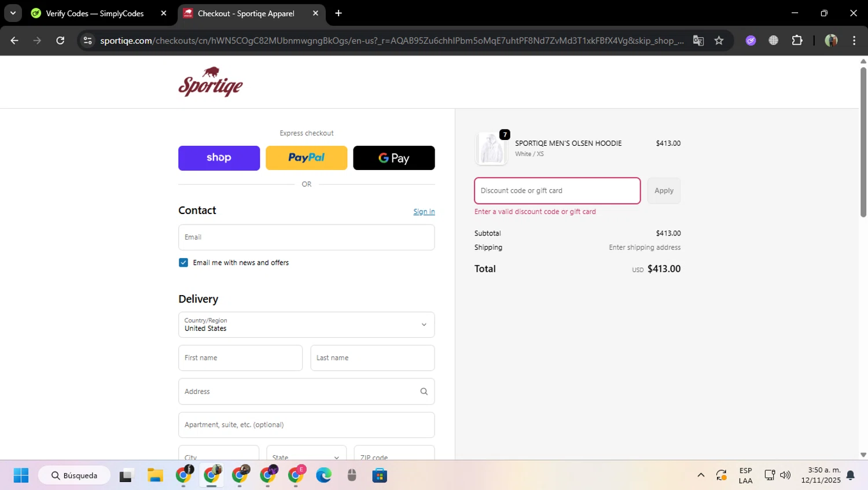
Task: Focus the Apartment, suite field
Action: [x=306, y=425]
